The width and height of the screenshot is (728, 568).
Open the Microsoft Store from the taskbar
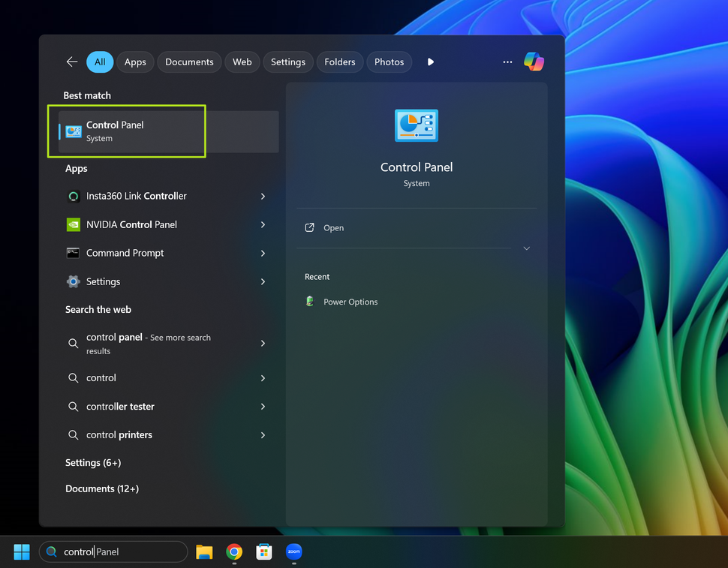click(x=263, y=551)
